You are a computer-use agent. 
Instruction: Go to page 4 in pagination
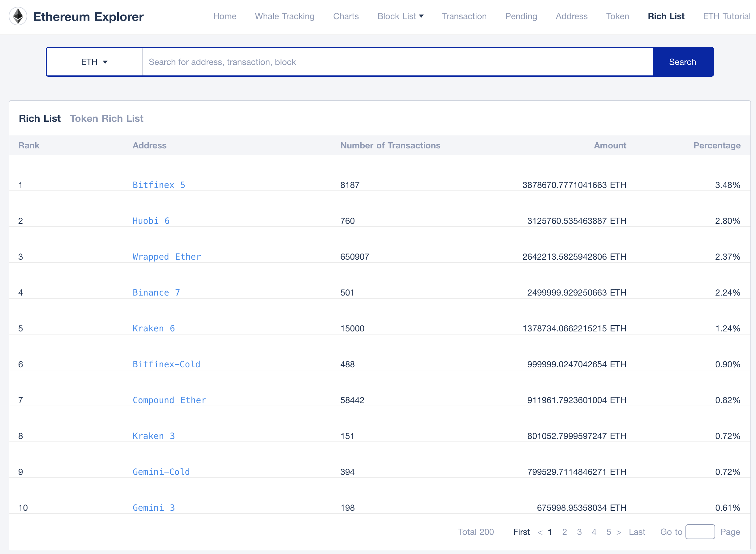[594, 532]
